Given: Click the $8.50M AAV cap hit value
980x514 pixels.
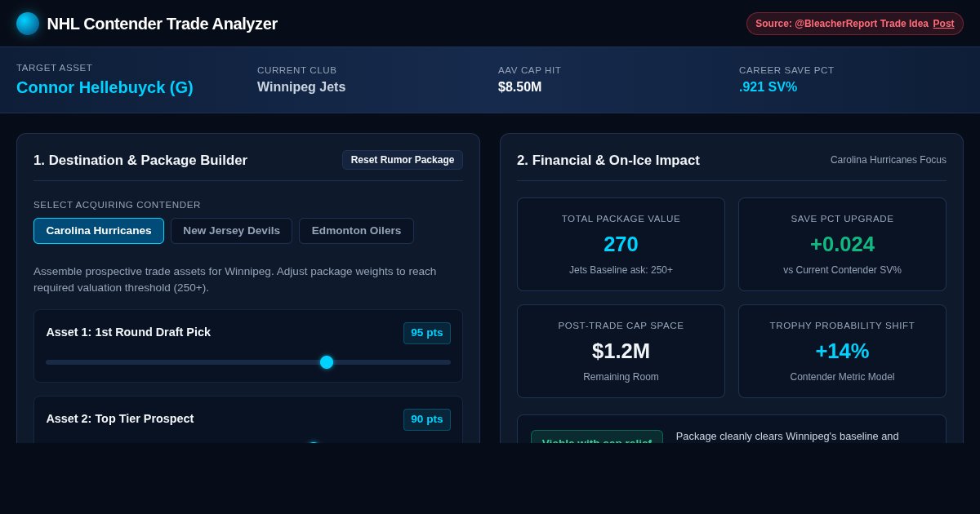Looking at the screenshot, I should pyautogui.click(x=519, y=86).
